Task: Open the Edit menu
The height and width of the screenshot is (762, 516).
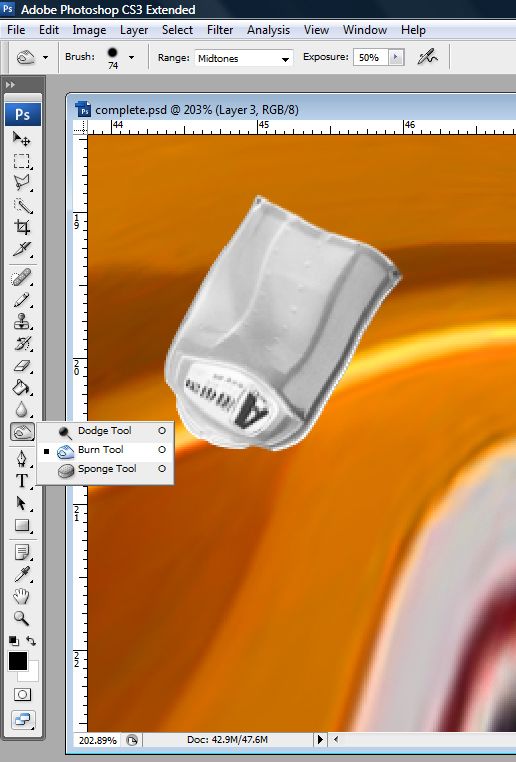Action: point(49,30)
